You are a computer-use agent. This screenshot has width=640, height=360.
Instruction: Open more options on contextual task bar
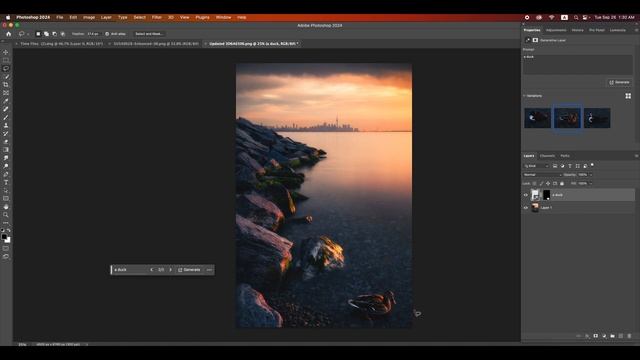click(209, 270)
